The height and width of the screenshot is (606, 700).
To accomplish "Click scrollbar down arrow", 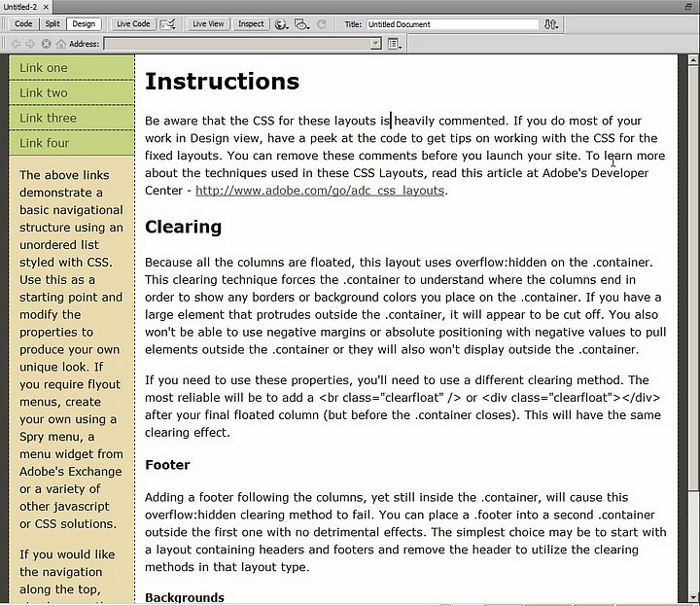I will tap(693, 597).
